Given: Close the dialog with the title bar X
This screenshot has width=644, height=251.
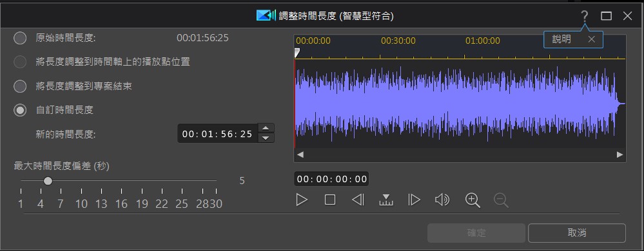Looking at the screenshot, I should pos(627,16).
